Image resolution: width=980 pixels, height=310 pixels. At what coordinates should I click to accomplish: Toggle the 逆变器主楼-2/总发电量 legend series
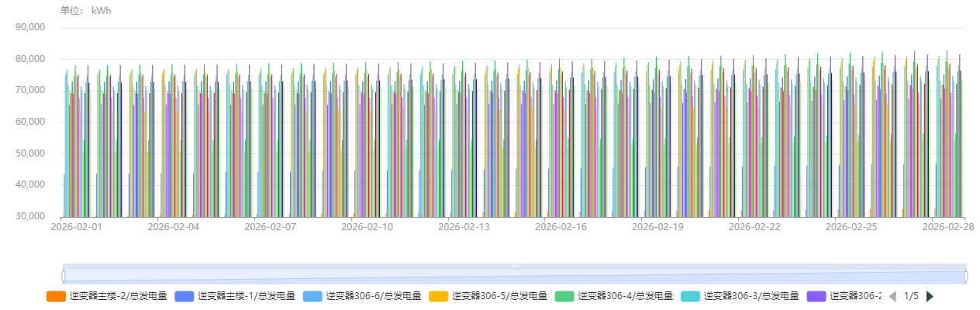(x=105, y=296)
